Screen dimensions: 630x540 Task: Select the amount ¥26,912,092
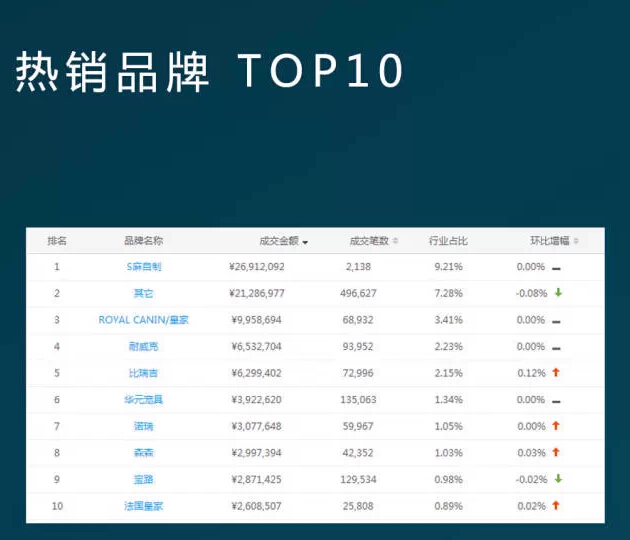[257, 267]
